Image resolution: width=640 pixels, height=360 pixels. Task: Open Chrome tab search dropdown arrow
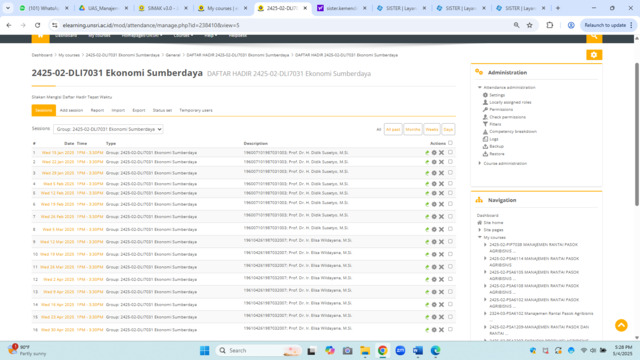pos(8,8)
